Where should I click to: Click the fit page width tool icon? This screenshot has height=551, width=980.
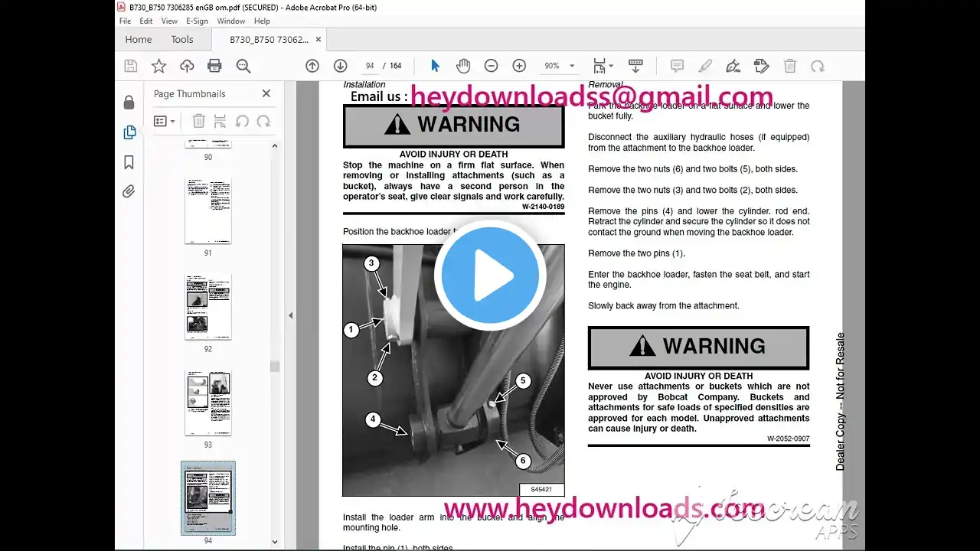pos(599,66)
